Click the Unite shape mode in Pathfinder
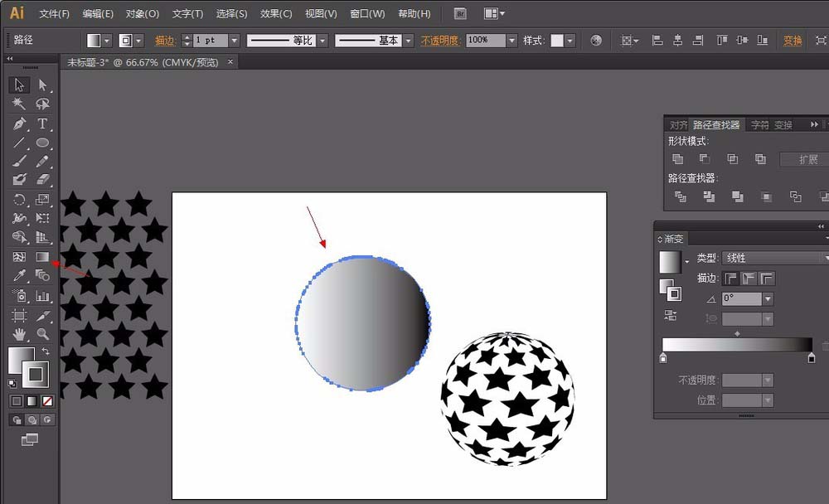Screen dimensions: 829x504 [678, 157]
